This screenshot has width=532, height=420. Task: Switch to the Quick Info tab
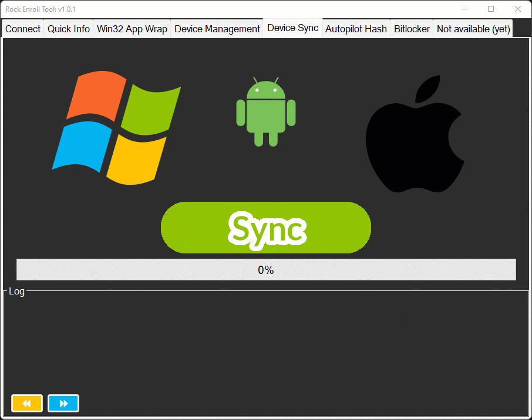pos(69,29)
